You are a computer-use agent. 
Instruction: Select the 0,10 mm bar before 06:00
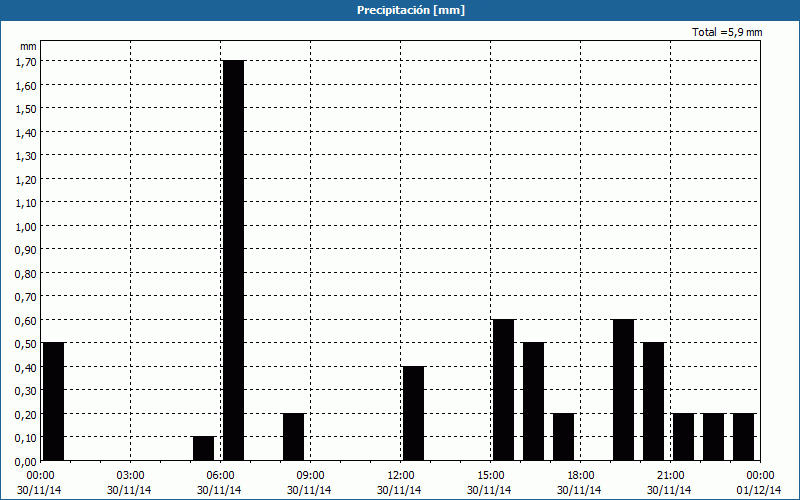(204, 448)
